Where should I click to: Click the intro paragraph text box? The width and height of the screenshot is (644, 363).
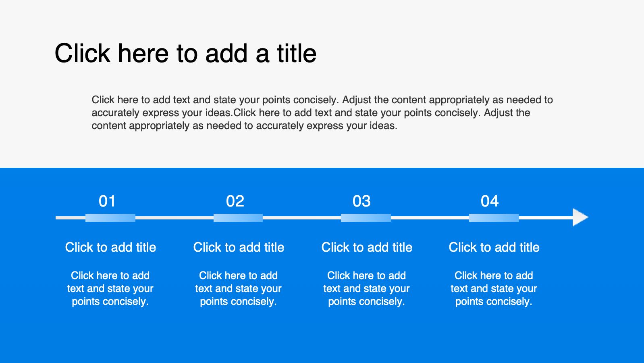pos(322,113)
